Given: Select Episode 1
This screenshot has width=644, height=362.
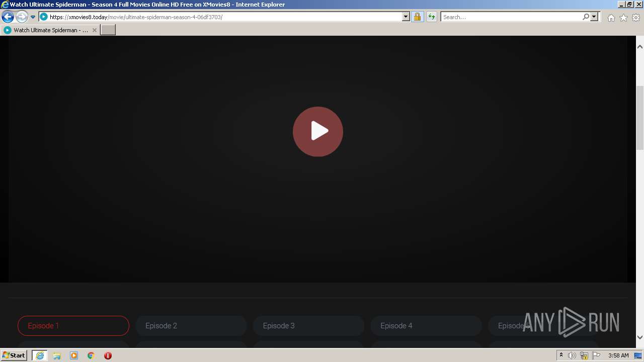Looking at the screenshot, I should click(x=73, y=326).
